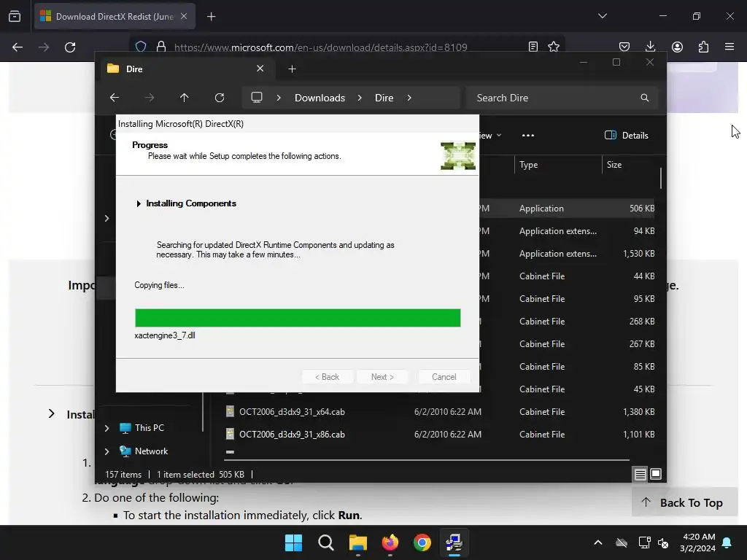This screenshot has width=747, height=560.
Task: Close the Dire Explorer tab
Action: point(260,69)
